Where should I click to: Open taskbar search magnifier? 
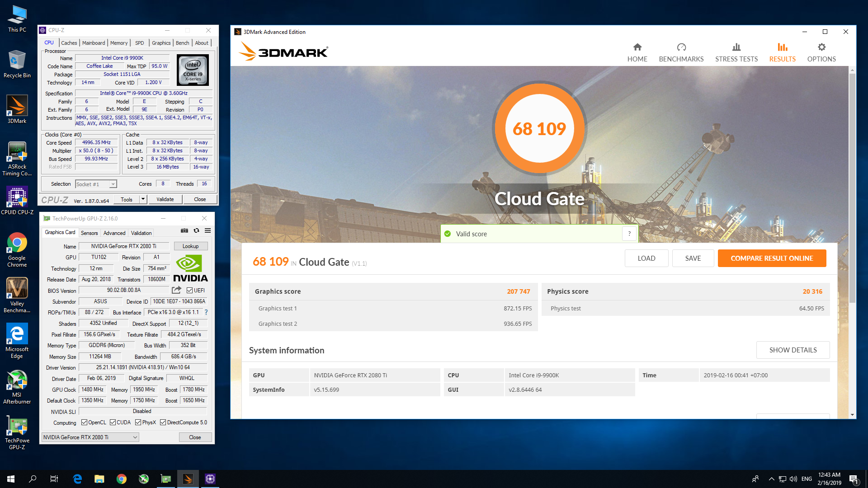point(33,479)
